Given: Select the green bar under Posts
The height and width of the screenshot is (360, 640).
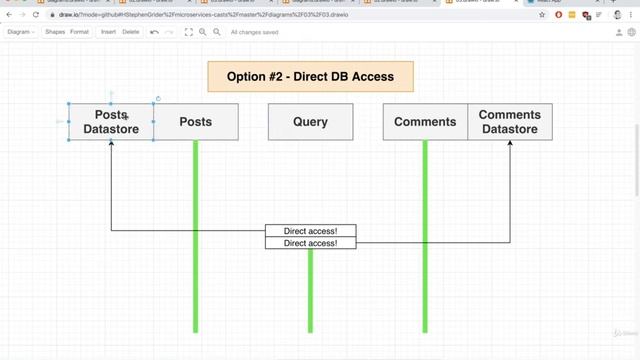Looking at the screenshot, I should coord(196,236).
